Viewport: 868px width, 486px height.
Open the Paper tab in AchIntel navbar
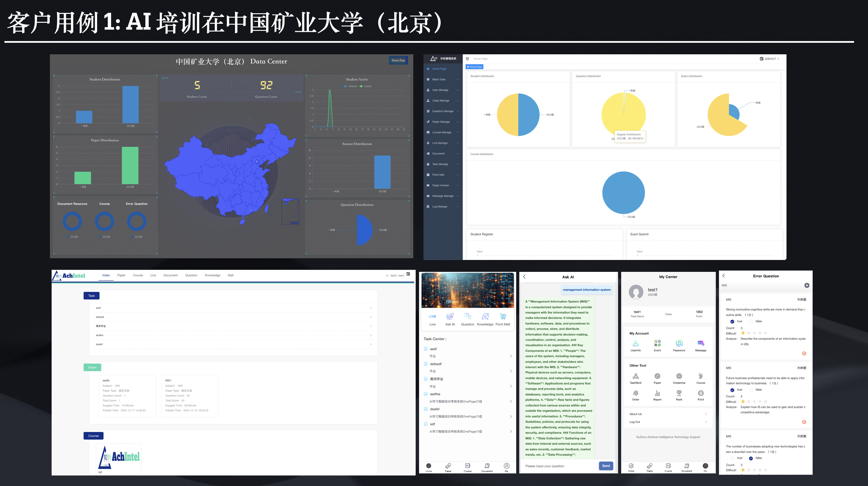[x=121, y=275]
